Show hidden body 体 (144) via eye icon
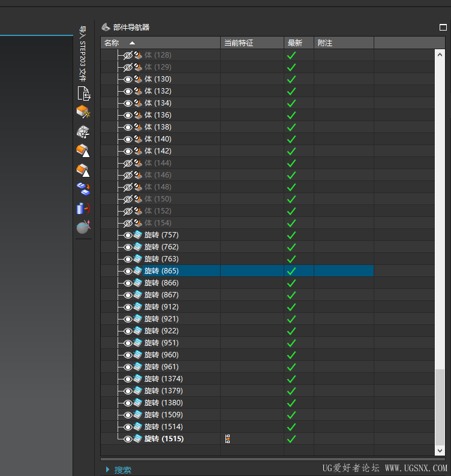Viewport: 451px width, 476px height. click(128, 163)
